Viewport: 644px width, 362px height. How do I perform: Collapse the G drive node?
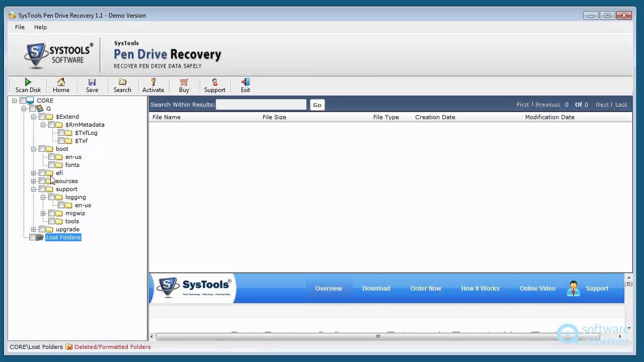tap(24, 109)
